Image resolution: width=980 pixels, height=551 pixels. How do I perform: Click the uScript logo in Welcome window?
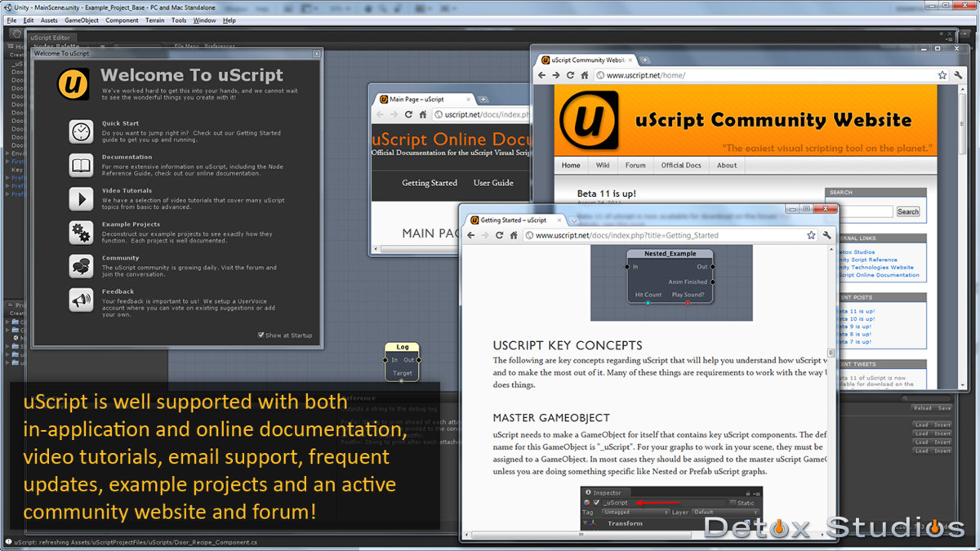click(x=73, y=84)
